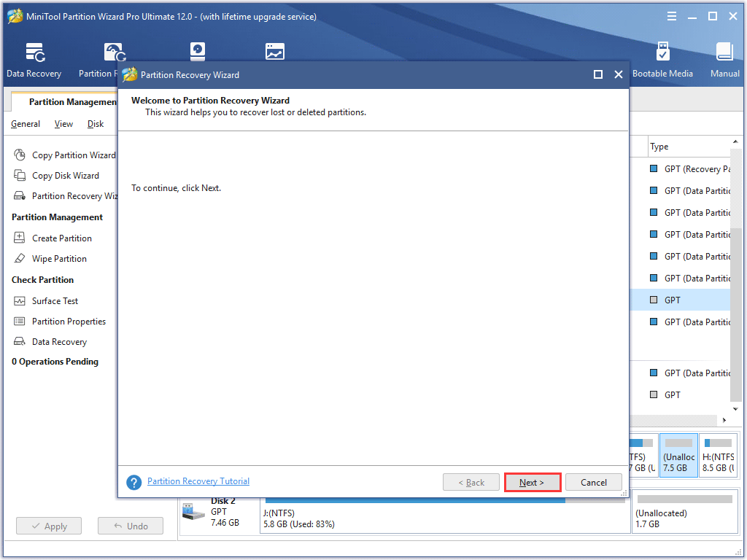Select the H:(NTFS) 8.5 GB block in the disk map
747x560 pixels.
pyautogui.click(x=719, y=455)
